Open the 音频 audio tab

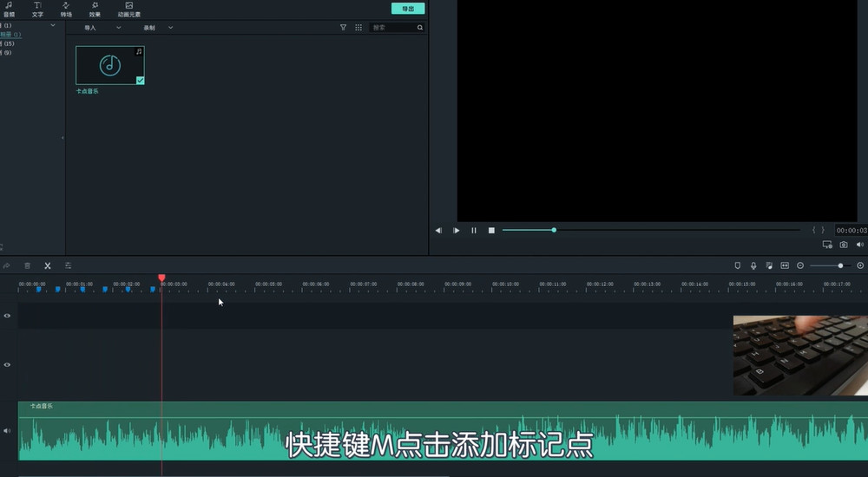[9, 10]
